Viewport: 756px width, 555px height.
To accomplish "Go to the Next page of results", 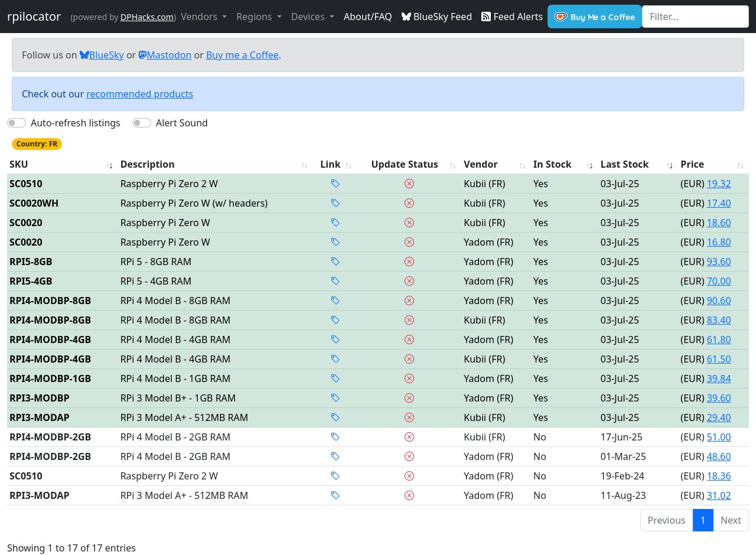I will coord(730,520).
